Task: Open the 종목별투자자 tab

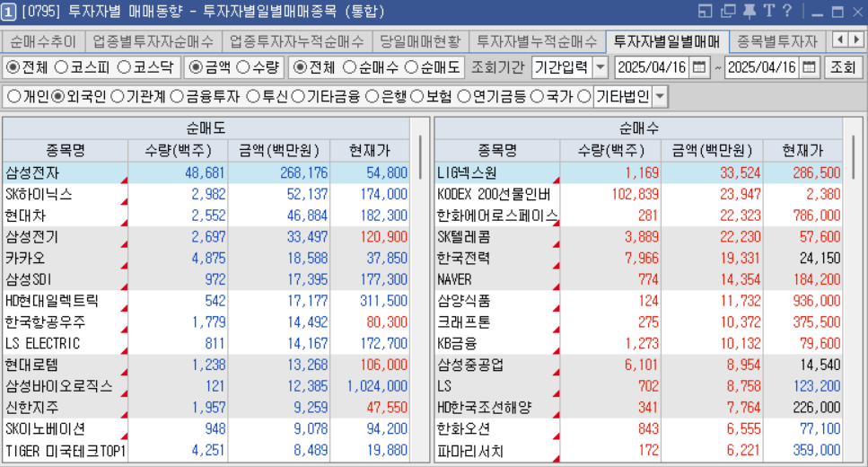Action: [777, 41]
